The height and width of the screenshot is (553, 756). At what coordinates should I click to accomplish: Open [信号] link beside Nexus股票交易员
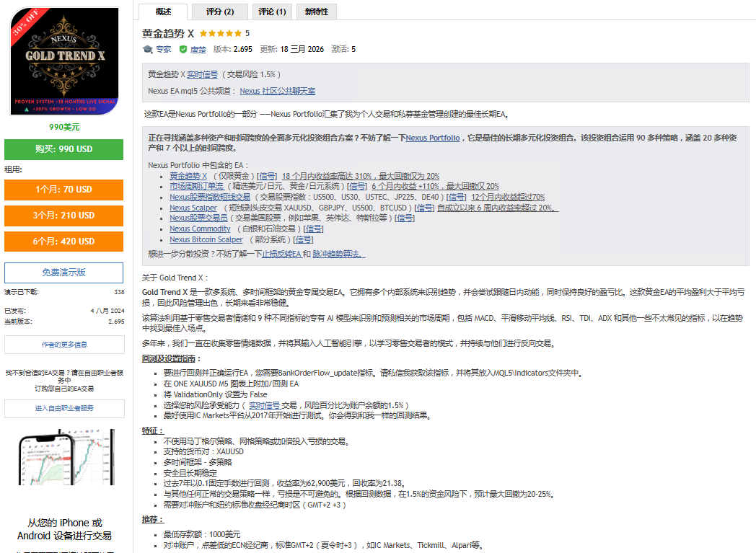(x=405, y=218)
